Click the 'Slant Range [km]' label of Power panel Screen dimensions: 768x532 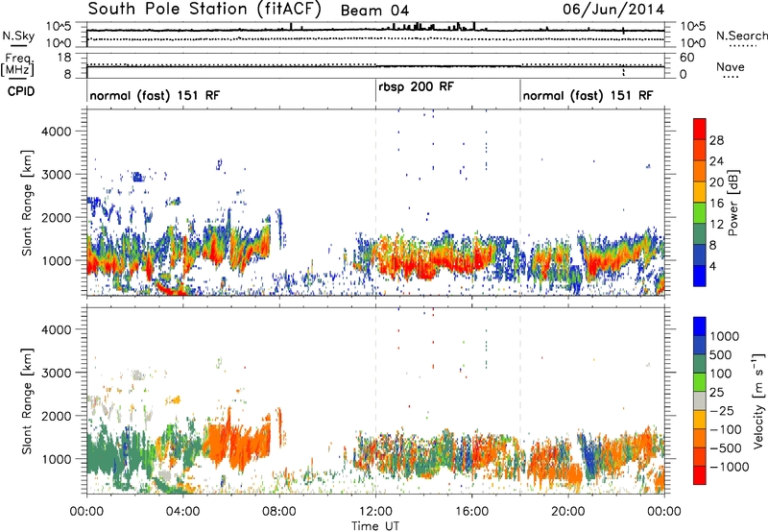coord(27,203)
